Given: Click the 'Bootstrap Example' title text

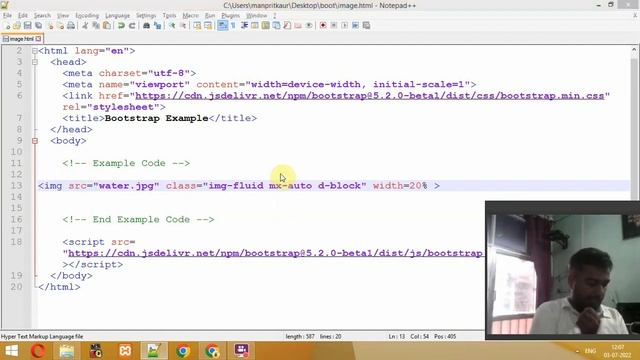Looking at the screenshot, I should click(x=156, y=118).
